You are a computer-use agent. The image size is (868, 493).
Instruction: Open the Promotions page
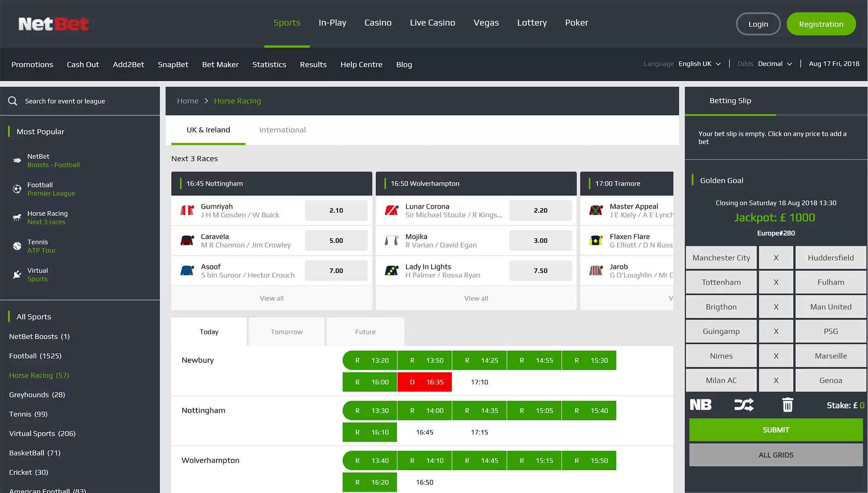click(x=32, y=65)
